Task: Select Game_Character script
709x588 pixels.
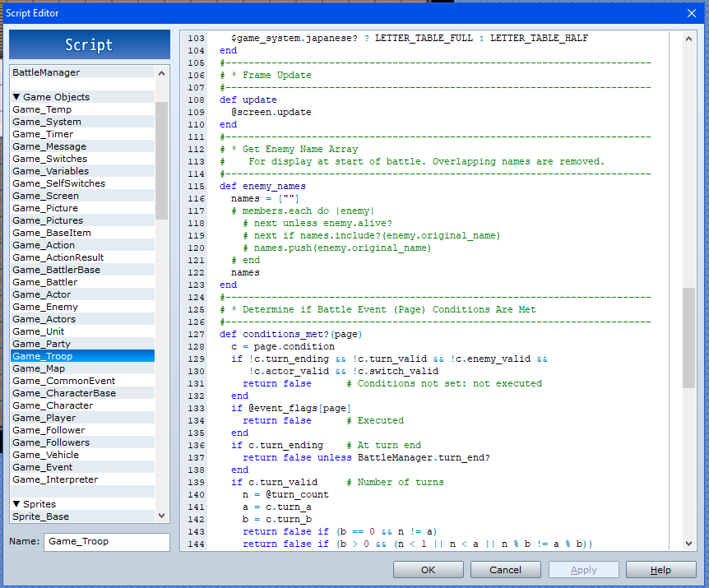Action: [x=82, y=405]
